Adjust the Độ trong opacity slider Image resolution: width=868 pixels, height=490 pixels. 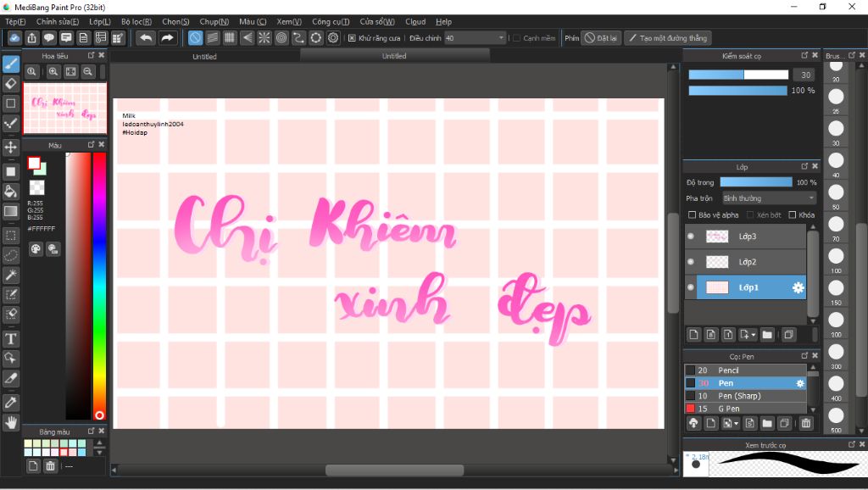coord(756,182)
